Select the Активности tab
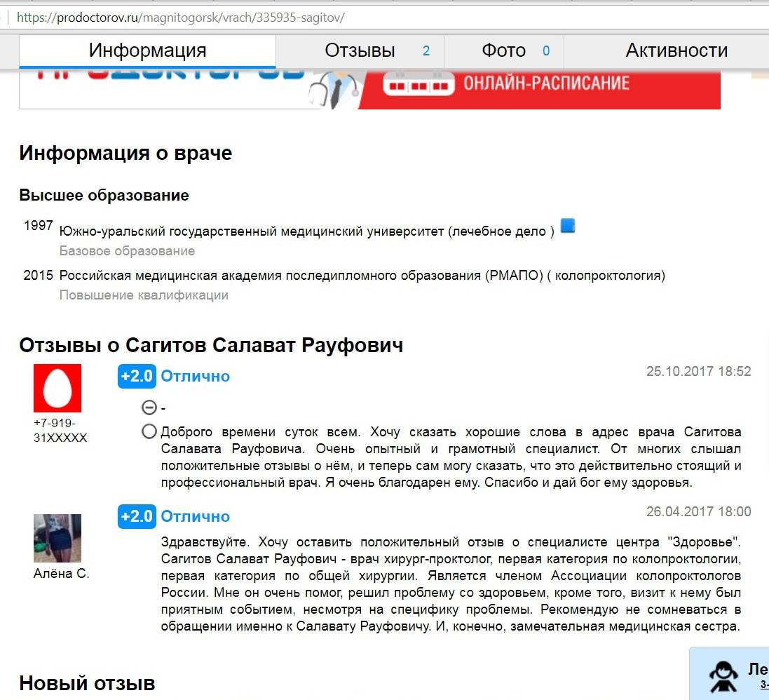769x700 pixels. click(676, 51)
